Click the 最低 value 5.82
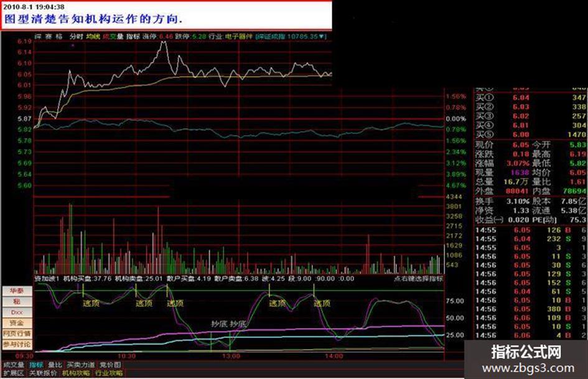The width and height of the screenshot is (588, 379). click(x=577, y=163)
